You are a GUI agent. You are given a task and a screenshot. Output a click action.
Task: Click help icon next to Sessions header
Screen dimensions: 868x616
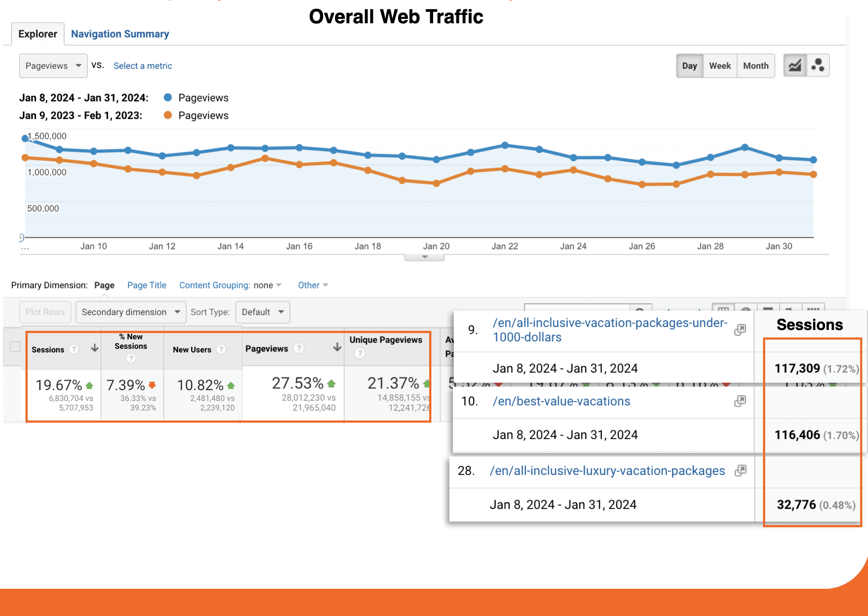point(74,349)
